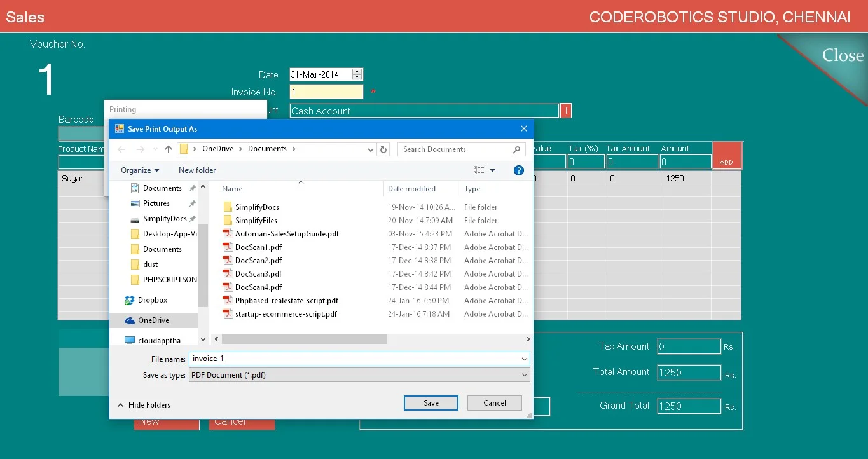This screenshot has width=868, height=459.
Task: Click Close corner in Sales window
Action: pyautogui.click(x=843, y=55)
